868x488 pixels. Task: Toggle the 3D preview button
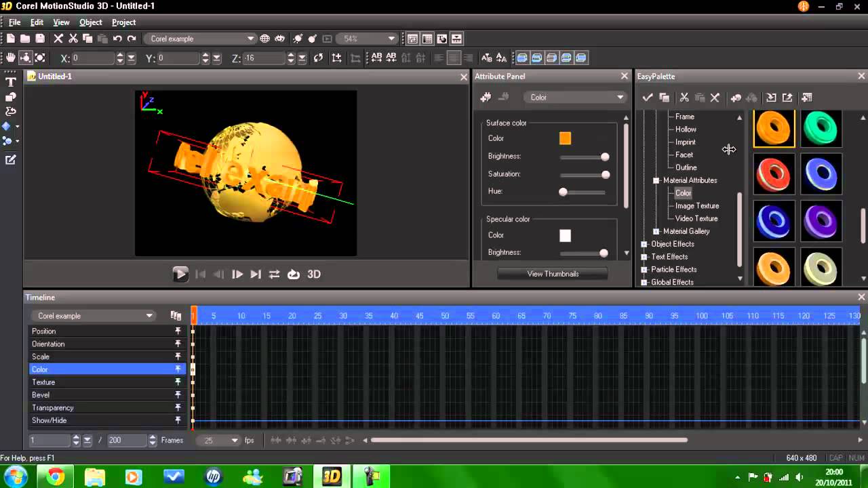pyautogui.click(x=314, y=274)
